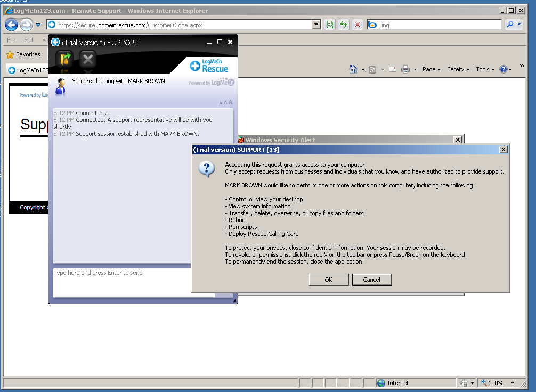Click the Internet Explorer Forward arrow button
Viewport: 536px width, 392px height.
(x=26, y=24)
